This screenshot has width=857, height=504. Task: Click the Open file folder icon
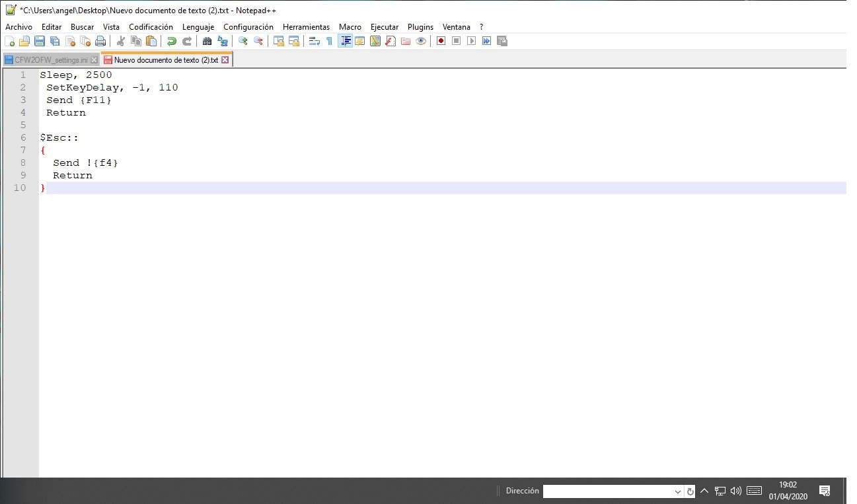point(24,41)
